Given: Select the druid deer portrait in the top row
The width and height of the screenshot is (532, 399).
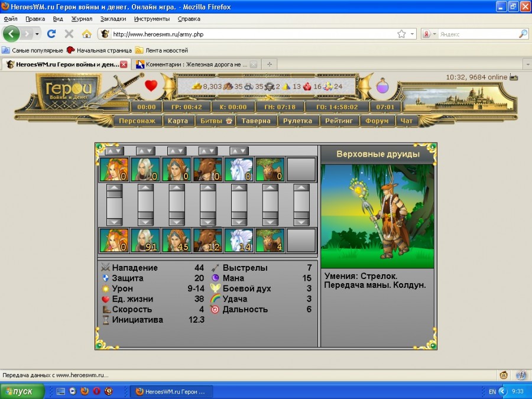Looking at the screenshot, I should tap(207, 169).
